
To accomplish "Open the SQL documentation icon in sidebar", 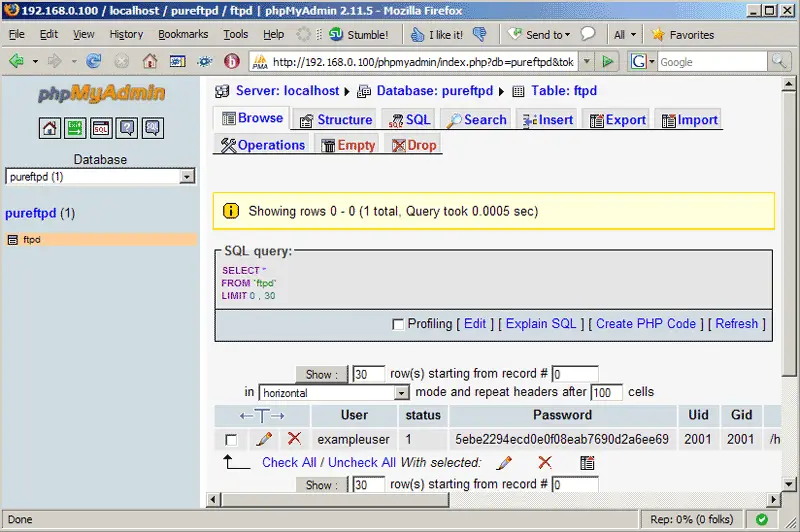I will (x=153, y=128).
